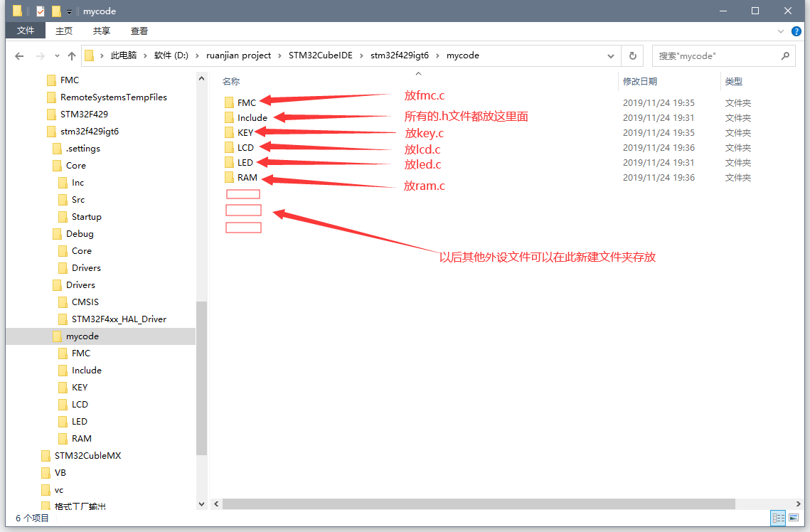Viewport: 810px width, 532px height.
Task: Switch to the 查看 ribbon tab
Action: [139, 31]
